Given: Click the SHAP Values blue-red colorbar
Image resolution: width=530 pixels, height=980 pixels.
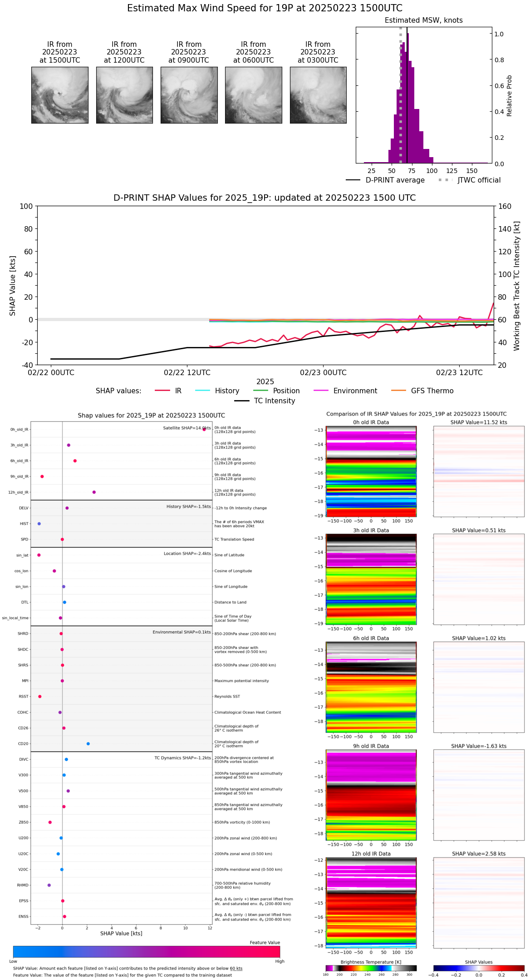Looking at the screenshot, I should 478,968.
